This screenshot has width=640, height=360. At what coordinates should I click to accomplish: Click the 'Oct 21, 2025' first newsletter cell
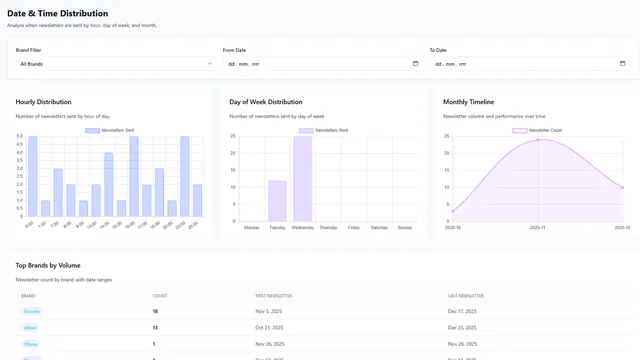270,328
